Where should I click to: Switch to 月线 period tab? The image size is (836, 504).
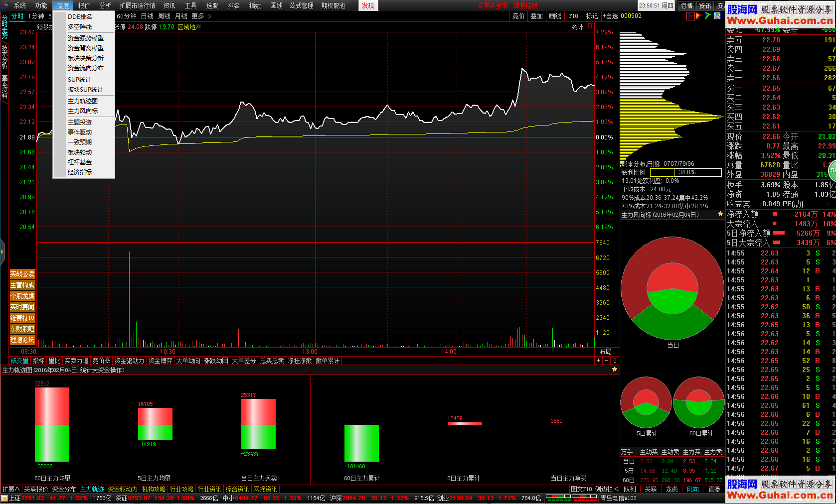click(181, 16)
